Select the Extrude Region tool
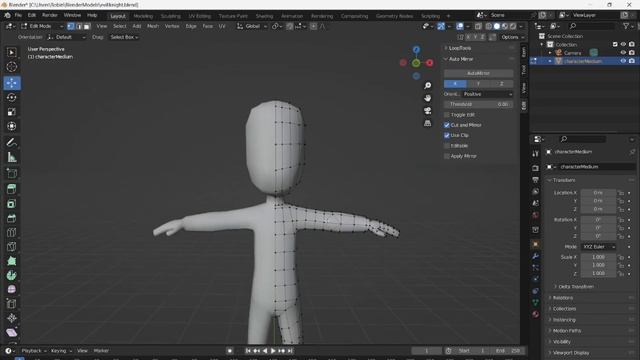 tap(11, 189)
